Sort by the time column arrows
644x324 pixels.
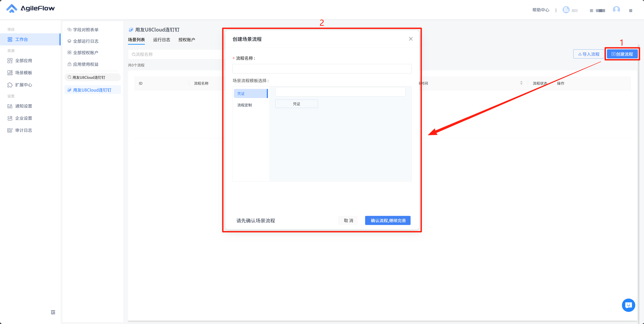coord(521,83)
